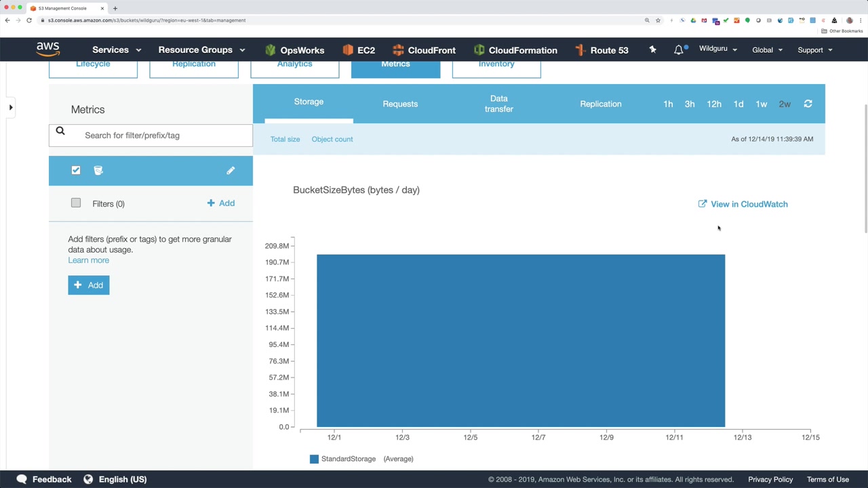Viewport: 868px width, 488px height.
Task: Expand the Resource Groups dropdown
Action: (x=201, y=49)
